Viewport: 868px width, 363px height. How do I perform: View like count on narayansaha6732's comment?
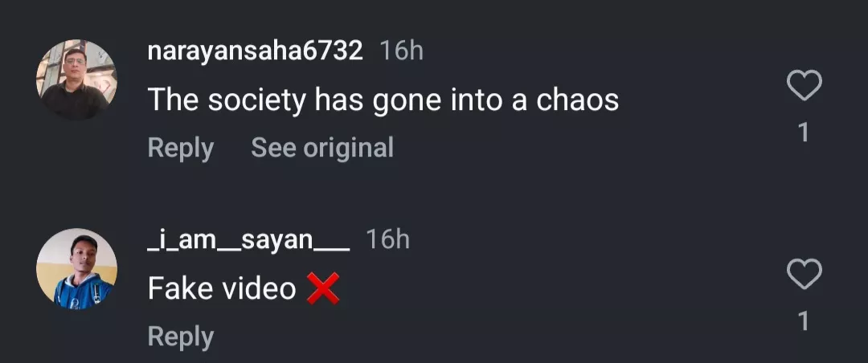(804, 133)
